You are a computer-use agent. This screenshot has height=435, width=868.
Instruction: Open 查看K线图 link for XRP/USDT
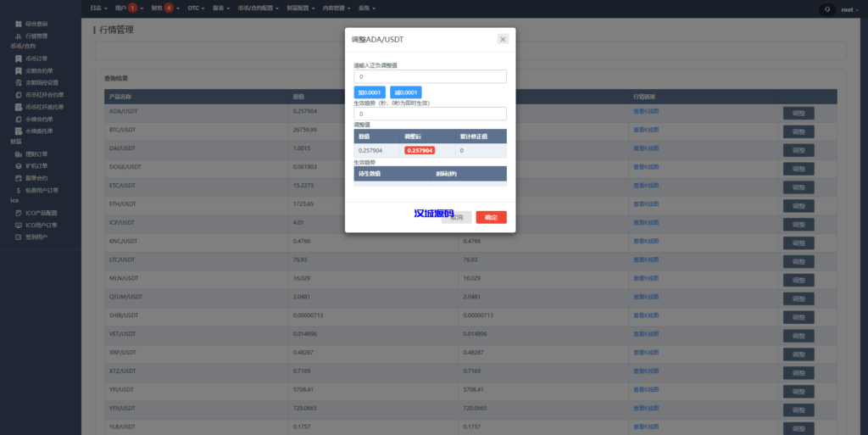pyautogui.click(x=646, y=352)
